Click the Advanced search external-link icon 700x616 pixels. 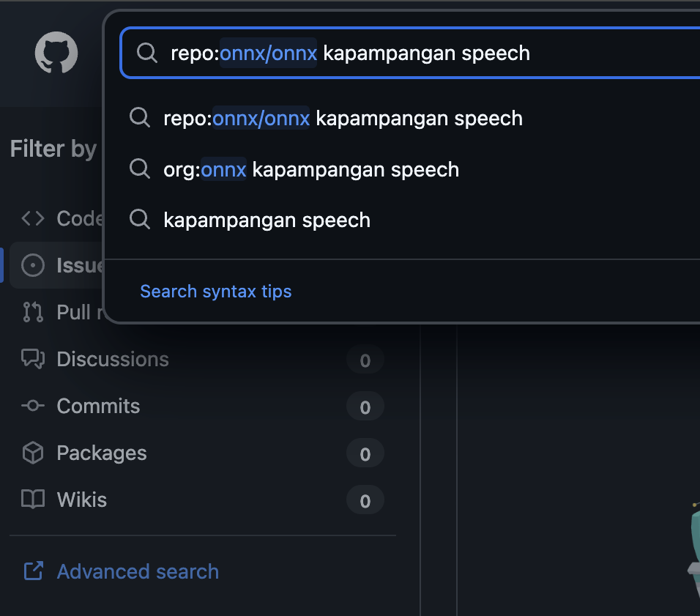click(33, 571)
